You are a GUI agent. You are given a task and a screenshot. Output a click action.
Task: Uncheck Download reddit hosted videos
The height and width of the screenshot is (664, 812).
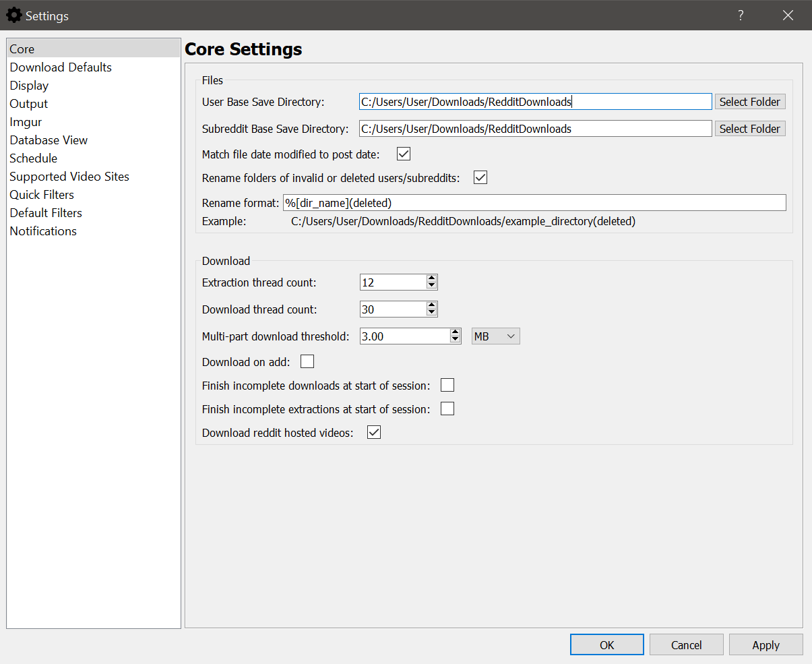(374, 433)
